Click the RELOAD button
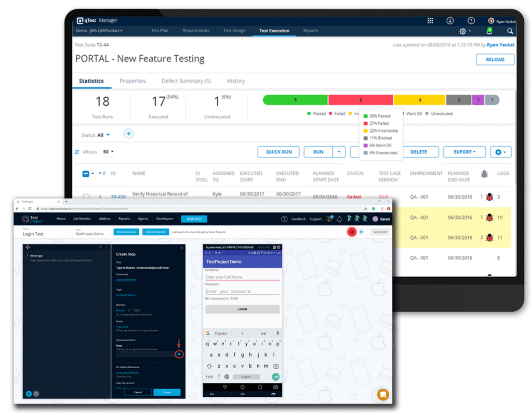Image resolution: width=532 pixels, height=416 pixels. [495, 59]
